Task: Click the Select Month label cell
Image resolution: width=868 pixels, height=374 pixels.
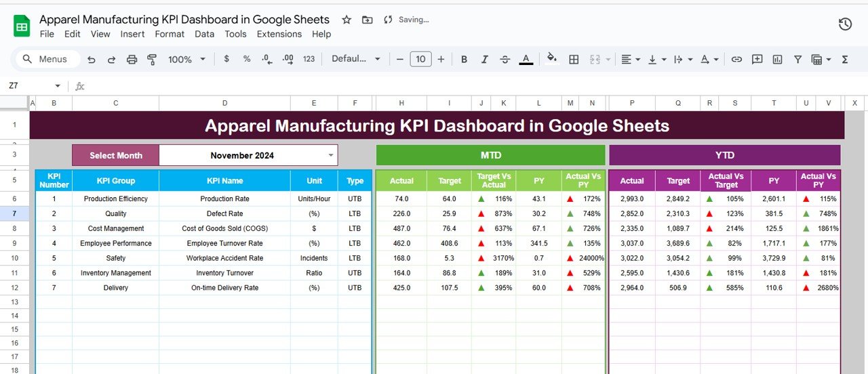Action: [x=115, y=155]
